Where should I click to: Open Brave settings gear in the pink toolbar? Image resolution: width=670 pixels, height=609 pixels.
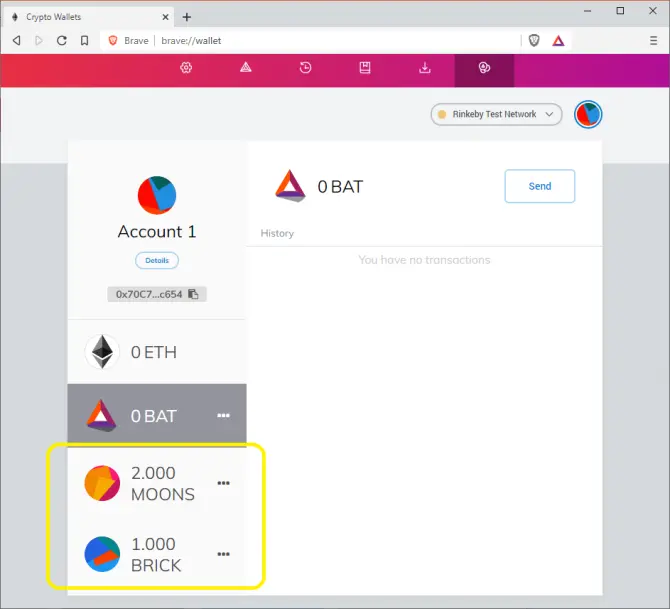[x=186, y=68]
